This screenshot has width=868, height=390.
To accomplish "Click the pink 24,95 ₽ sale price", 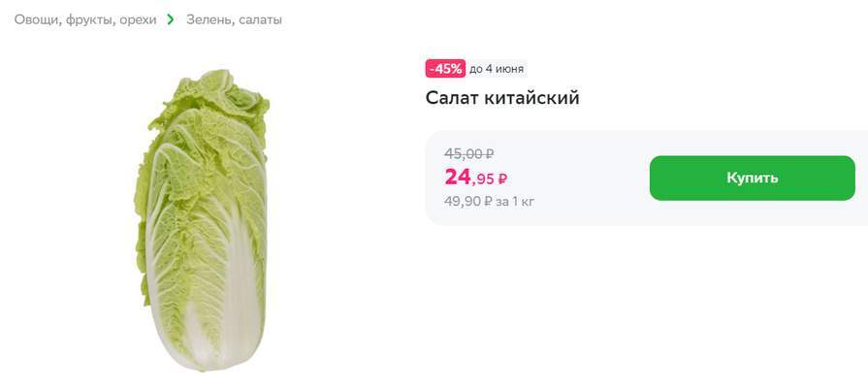I will coord(476,178).
